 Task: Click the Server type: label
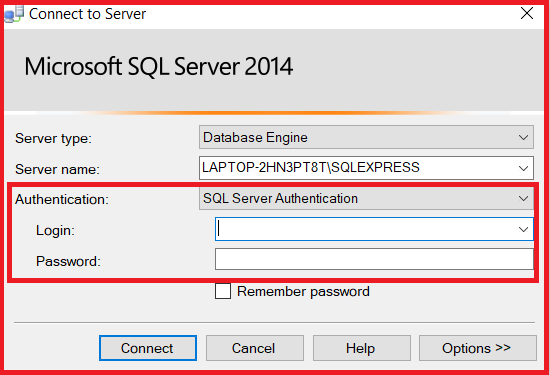tap(53, 139)
